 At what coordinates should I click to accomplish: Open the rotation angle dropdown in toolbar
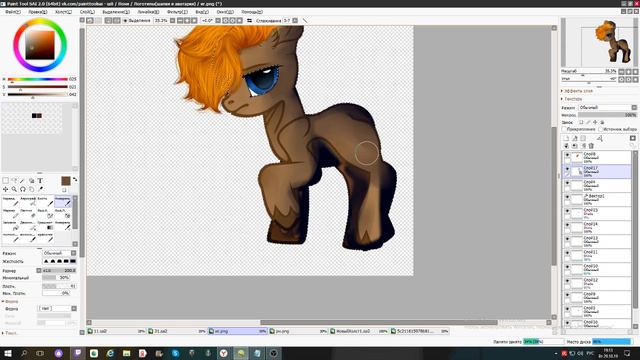pyautogui.click(x=218, y=20)
